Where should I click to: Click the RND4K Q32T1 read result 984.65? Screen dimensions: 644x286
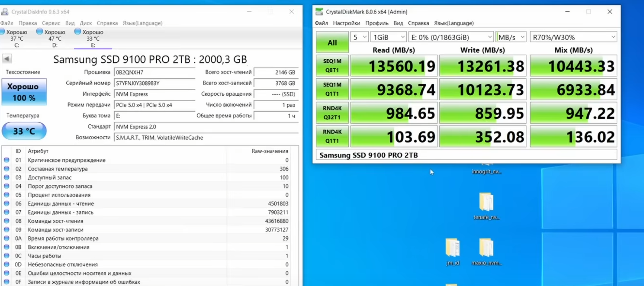coord(394,113)
